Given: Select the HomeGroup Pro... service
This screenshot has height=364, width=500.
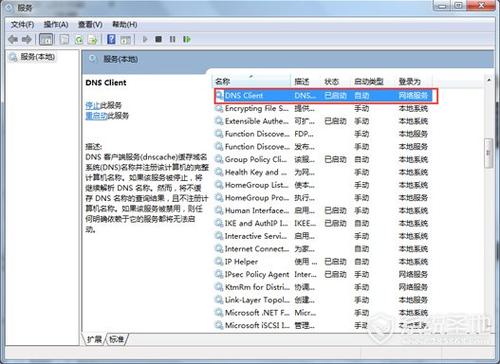Looking at the screenshot, I should coord(323,198).
